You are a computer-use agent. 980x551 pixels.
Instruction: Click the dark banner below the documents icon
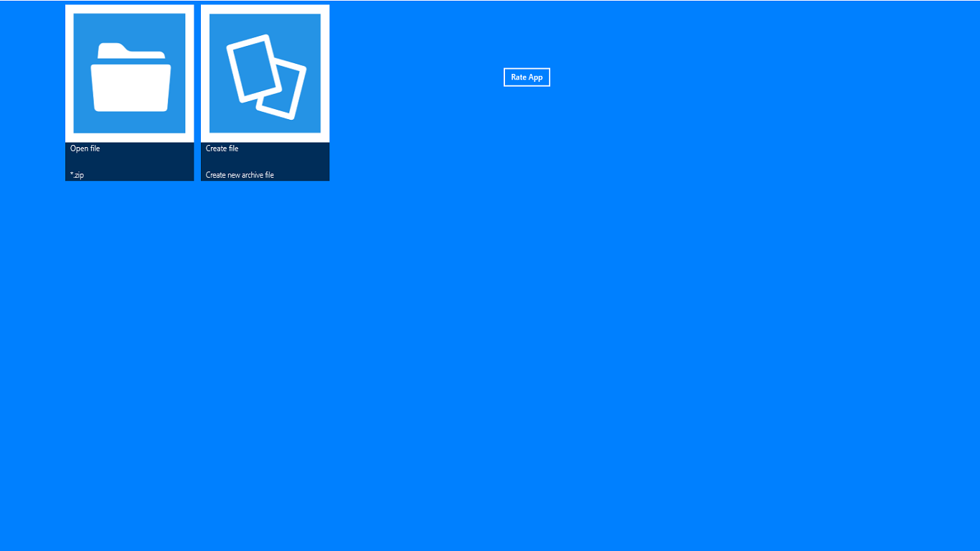coord(265,161)
